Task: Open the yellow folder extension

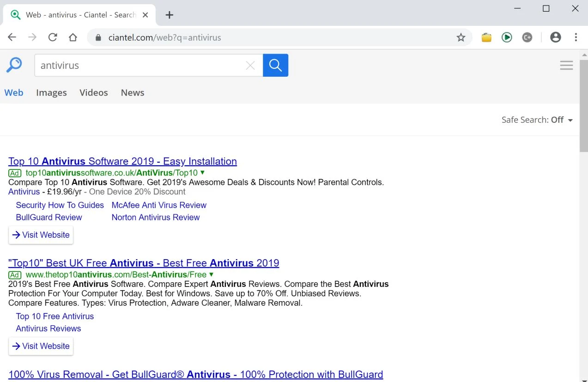Action: (486, 37)
